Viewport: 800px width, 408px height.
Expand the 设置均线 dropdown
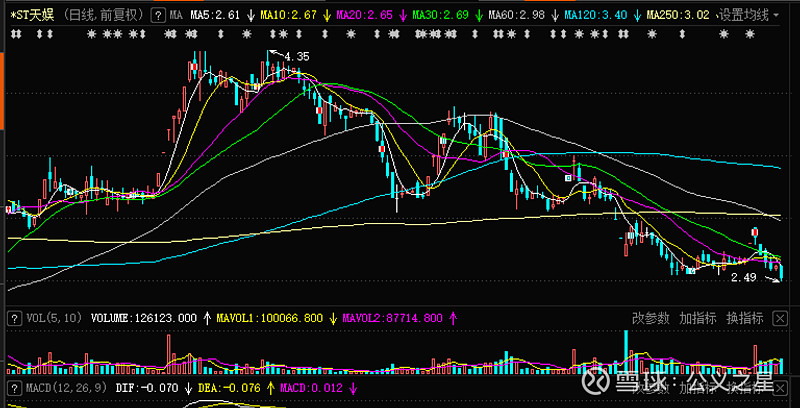[747, 15]
